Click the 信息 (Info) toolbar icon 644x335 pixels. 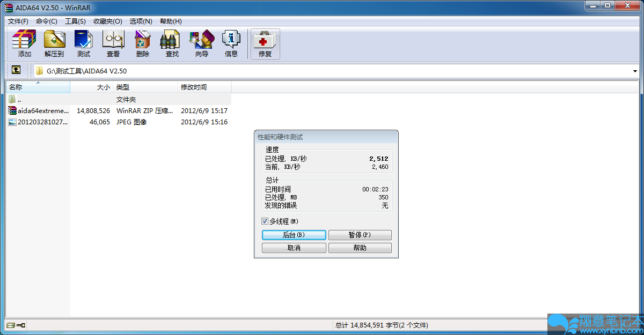(x=231, y=40)
